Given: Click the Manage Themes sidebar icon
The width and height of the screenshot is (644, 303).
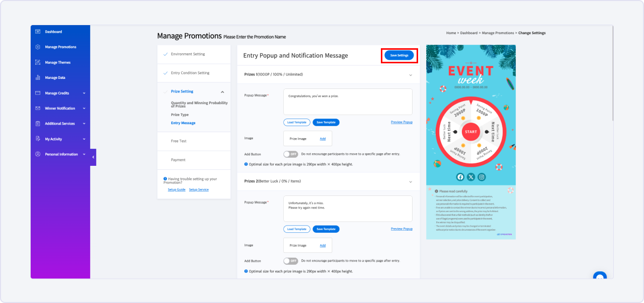Looking at the screenshot, I should (x=38, y=62).
